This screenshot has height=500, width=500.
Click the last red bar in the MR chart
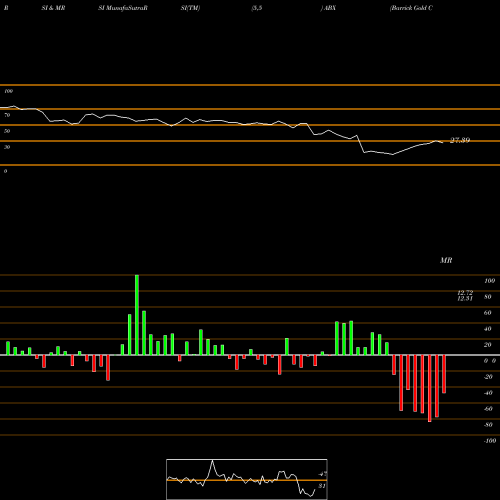click(444, 374)
